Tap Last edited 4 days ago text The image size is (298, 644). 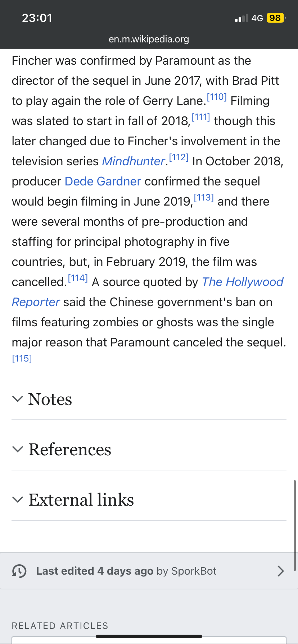click(95, 571)
